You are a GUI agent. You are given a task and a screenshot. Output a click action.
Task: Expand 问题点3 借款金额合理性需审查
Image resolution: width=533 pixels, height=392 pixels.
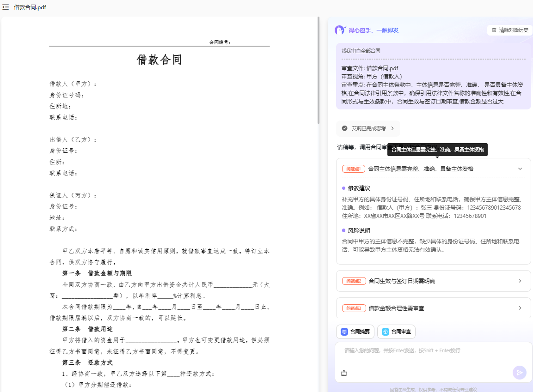coord(434,308)
